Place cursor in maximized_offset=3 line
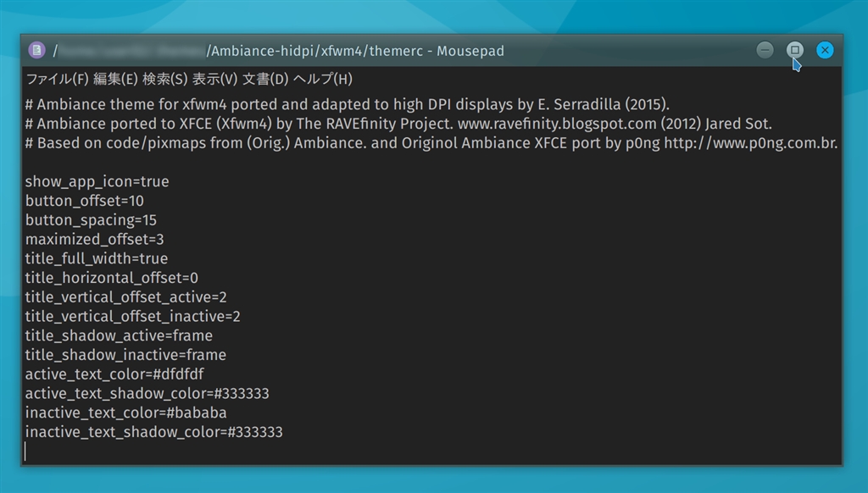Image resolution: width=868 pixels, height=493 pixels. pyautogui.click(x=94, y=240)
